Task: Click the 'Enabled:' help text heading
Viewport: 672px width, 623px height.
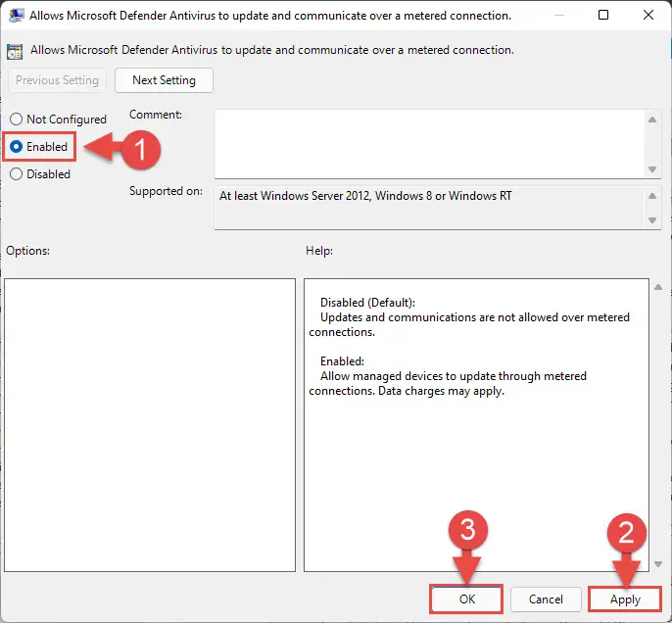Action: pyautogui.click(x=342, y=361)
